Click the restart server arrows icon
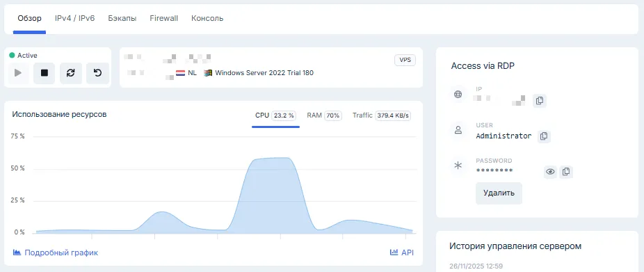 click(71, 73)
